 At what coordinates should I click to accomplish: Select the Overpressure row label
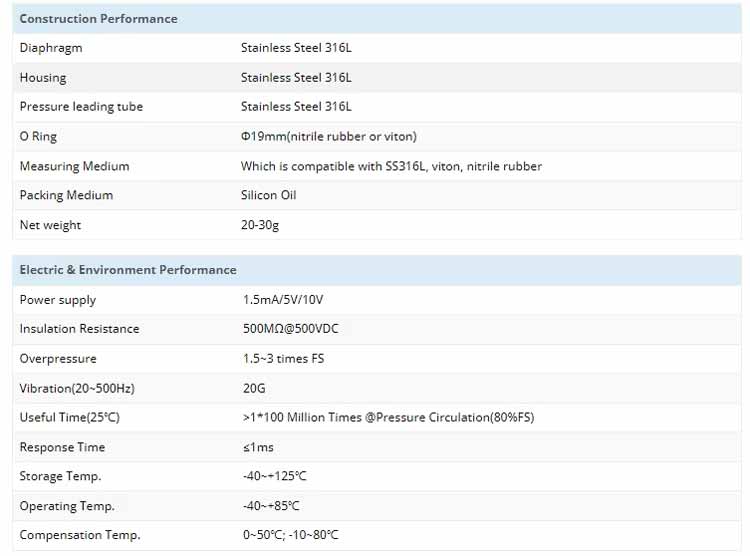tap(58, 359)
